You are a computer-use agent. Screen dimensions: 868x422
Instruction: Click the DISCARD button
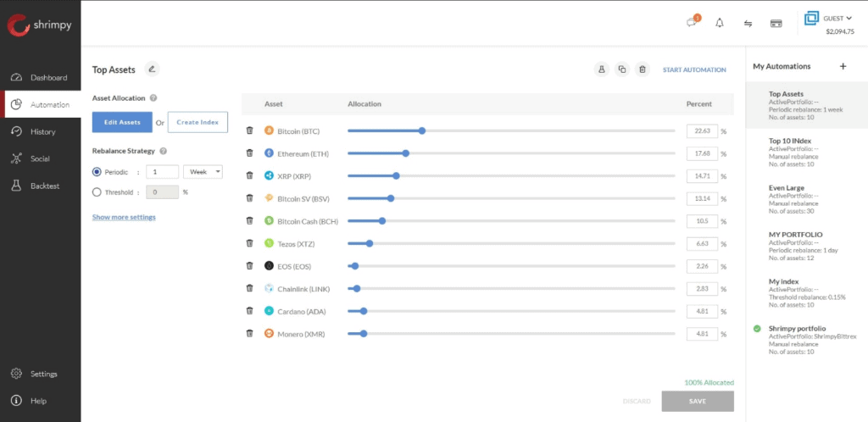coord(637,402)
